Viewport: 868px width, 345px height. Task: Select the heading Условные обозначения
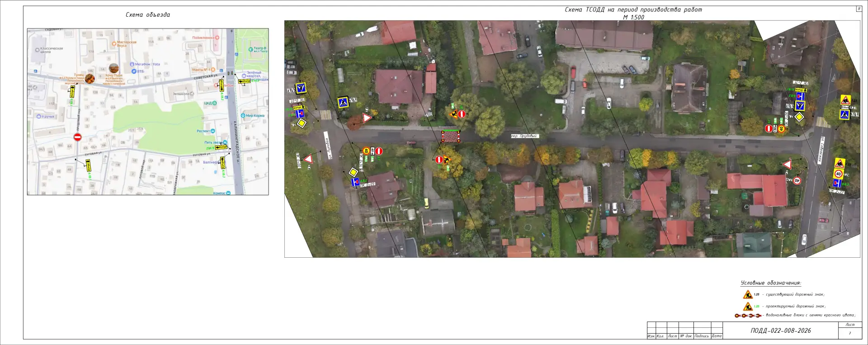[771, 283]
